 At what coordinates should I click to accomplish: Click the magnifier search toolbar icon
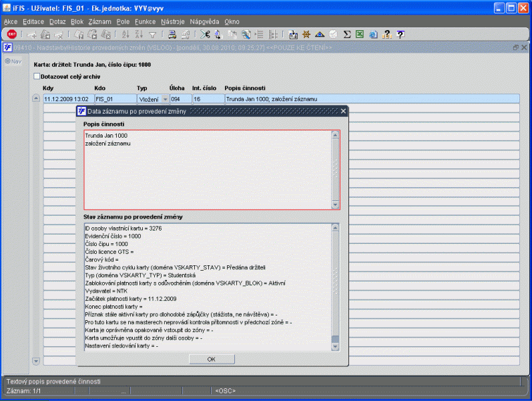tap(246, 34)
